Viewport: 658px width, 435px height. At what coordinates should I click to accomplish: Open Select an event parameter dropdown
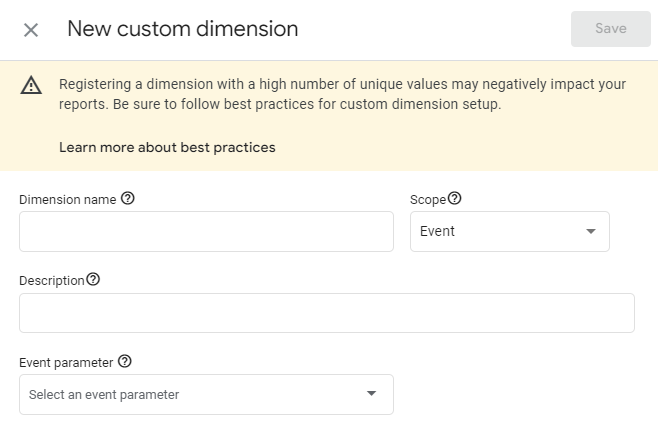click(x=206, y=394)
